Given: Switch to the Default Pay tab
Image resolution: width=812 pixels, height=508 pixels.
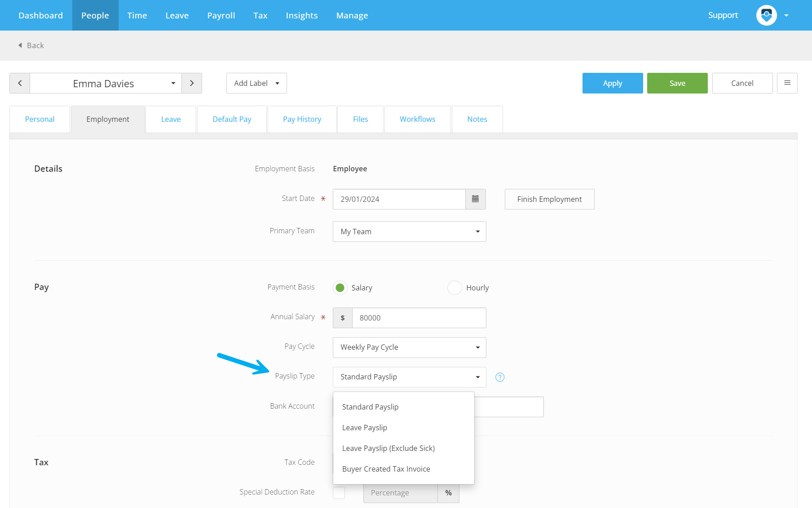Looking at the screenshot, I should tap(232, 119).
